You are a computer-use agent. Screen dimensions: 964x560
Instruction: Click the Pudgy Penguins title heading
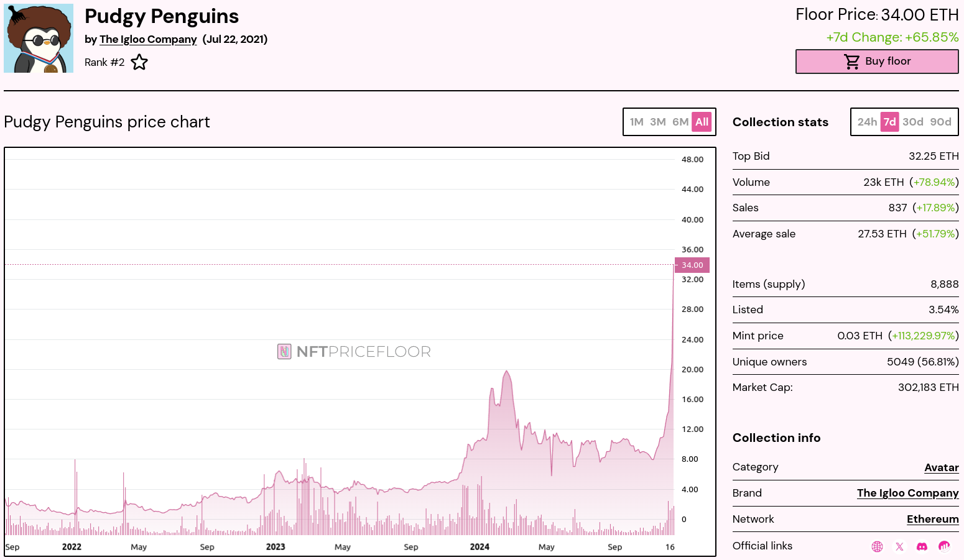pos(162,16)
